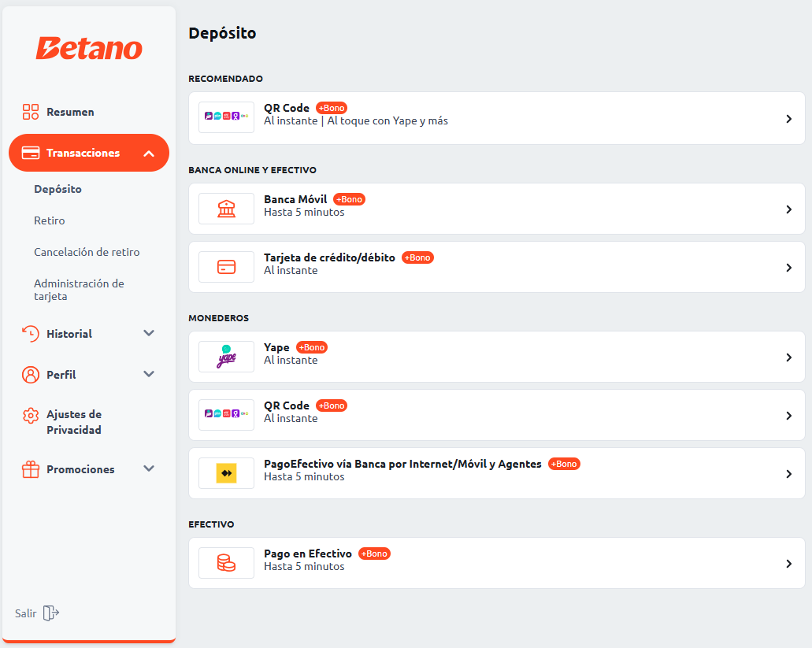Click the Perfil user icon
This screenshot has height=648, width=812.
(x=31, y=375)
